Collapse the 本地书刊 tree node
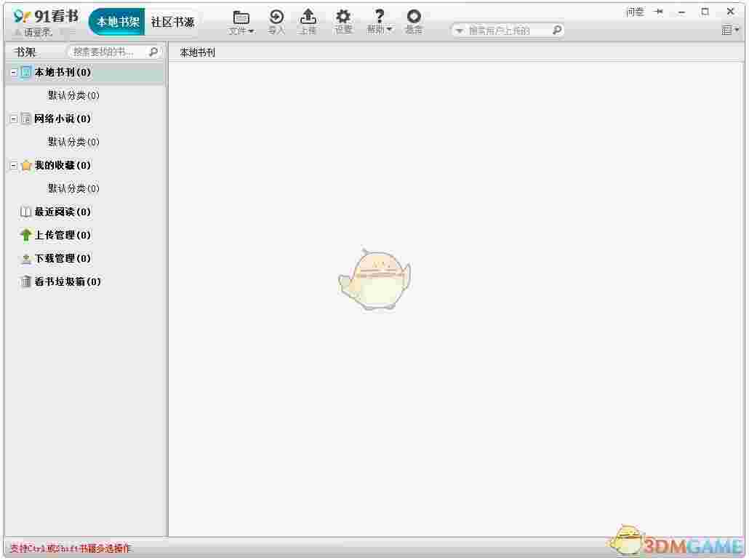 [13, 72]
